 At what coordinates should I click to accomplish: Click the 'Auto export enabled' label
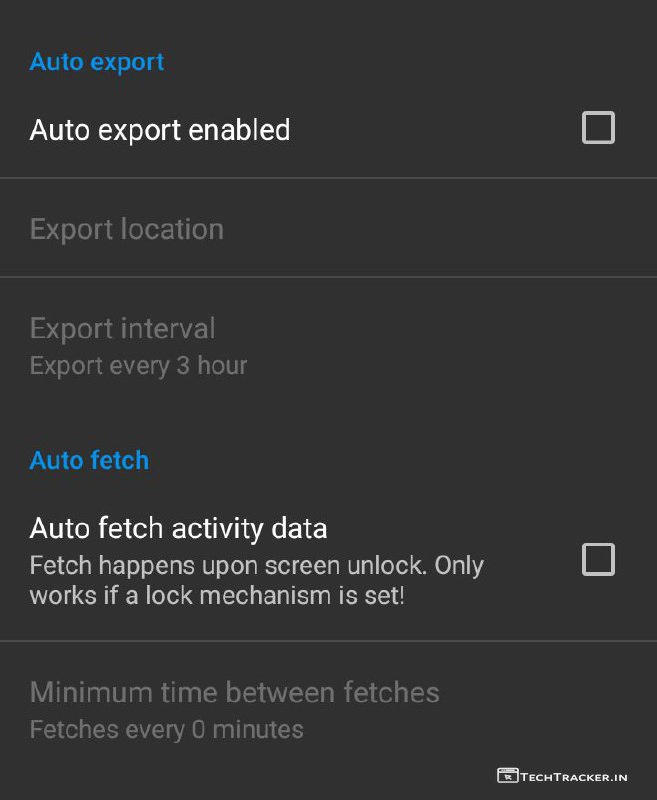tap(160, 130)
